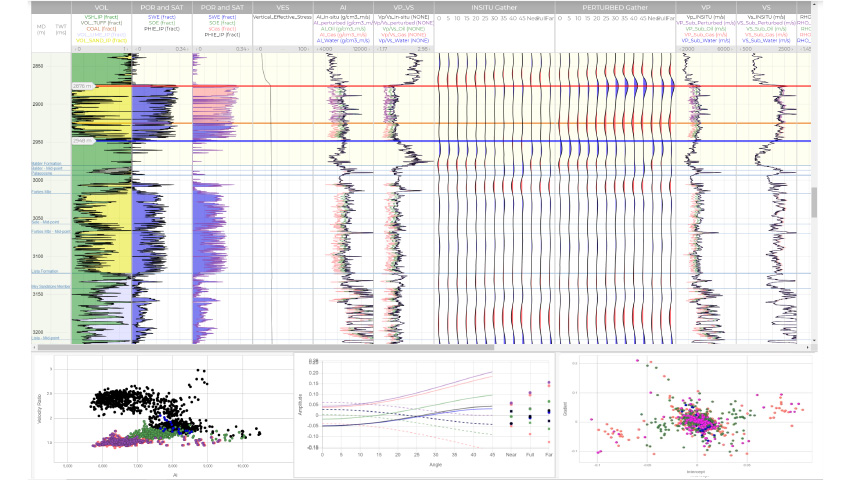
Task: Click the Sele - Mid-point marker label
Action: [x=45, y=222]
